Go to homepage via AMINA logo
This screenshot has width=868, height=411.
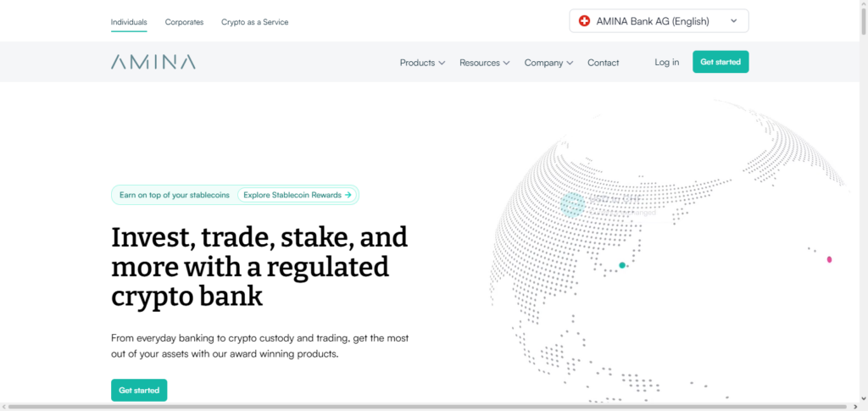pyautogui.click(x=153, y=62)
